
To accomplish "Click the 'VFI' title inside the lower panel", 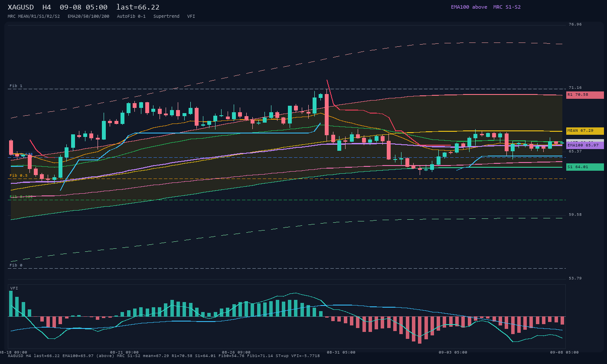I will [14, 288].
